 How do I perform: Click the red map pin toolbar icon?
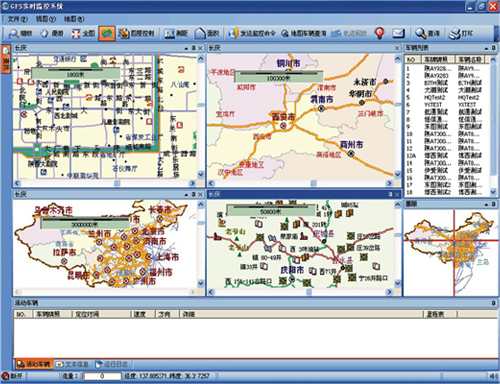point(379,33)
